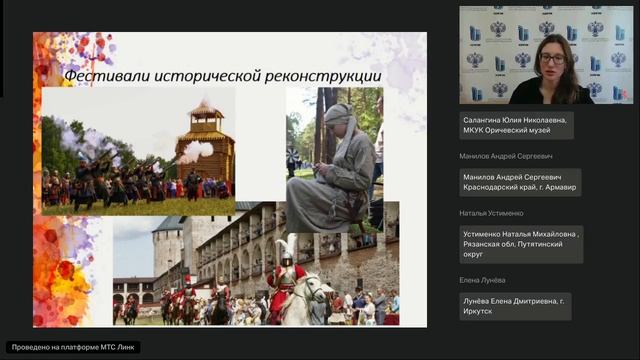
Task: Click sender name Елена Лунёва
Action: point(482,280)
